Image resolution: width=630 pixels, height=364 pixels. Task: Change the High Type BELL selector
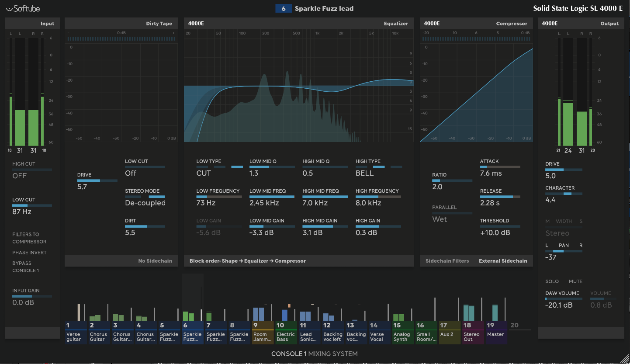click(x=379, y=168)
